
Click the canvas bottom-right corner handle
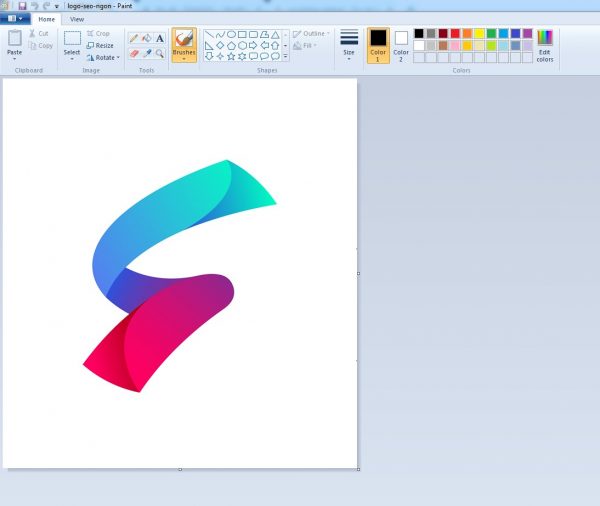[358, 469]
